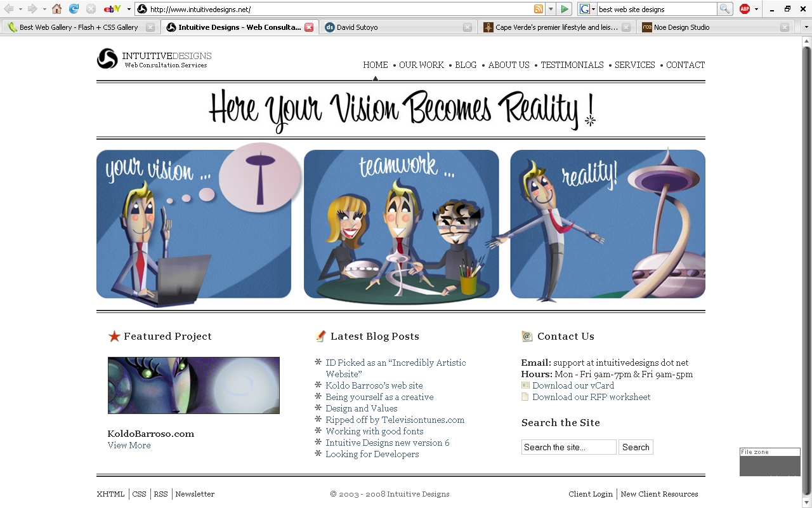
Task: Click the eBay toolbar icon
Action: [x=112, y=9]
